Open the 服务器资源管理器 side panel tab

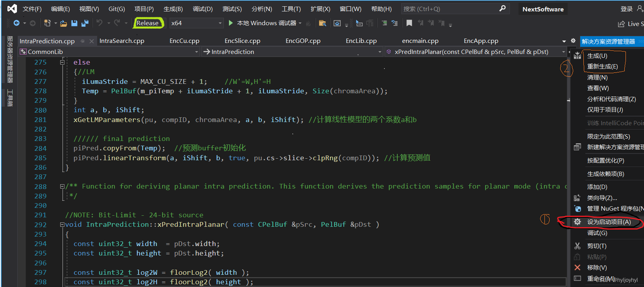tap(10, 59)
